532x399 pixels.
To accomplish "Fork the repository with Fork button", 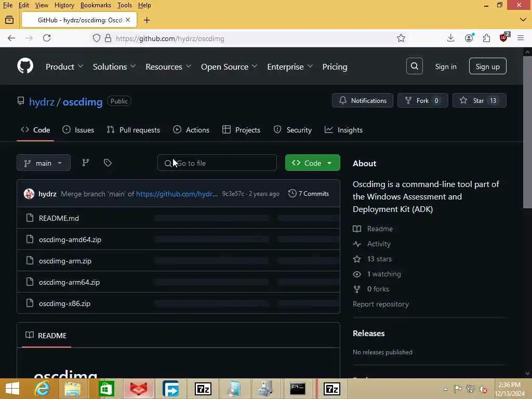I will [423, 100].
